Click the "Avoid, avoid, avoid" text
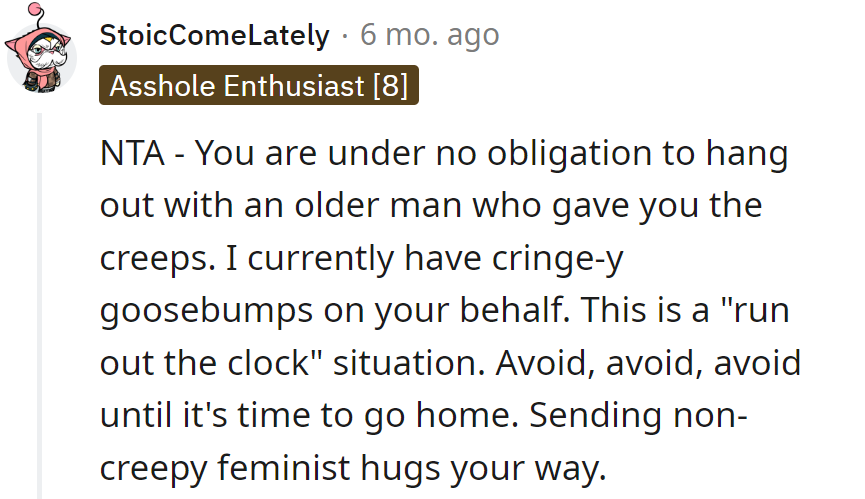865x499 pixels. click(646, 362)
